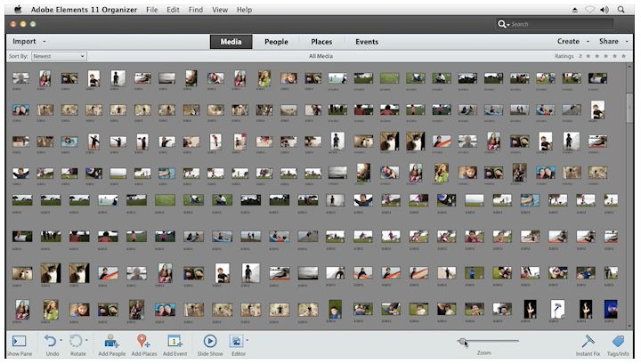
Task: Click the Share button
Action: [x=609, y=41]
